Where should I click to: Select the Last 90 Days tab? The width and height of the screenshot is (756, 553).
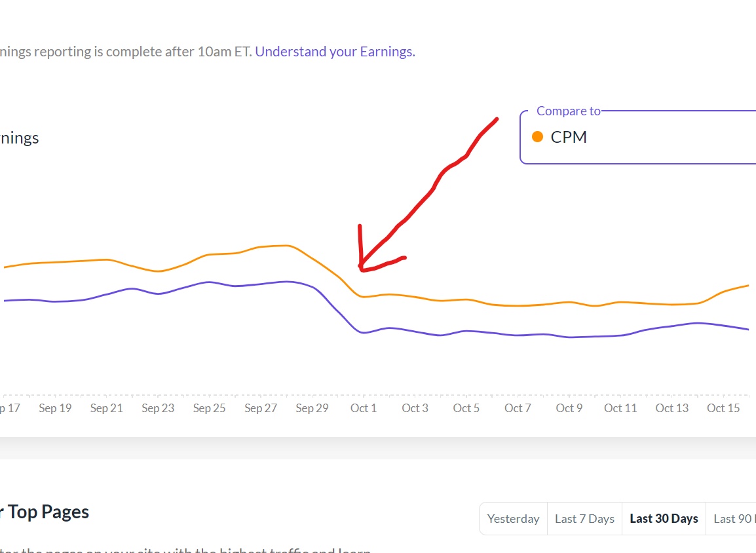click(x=734, y=518)
